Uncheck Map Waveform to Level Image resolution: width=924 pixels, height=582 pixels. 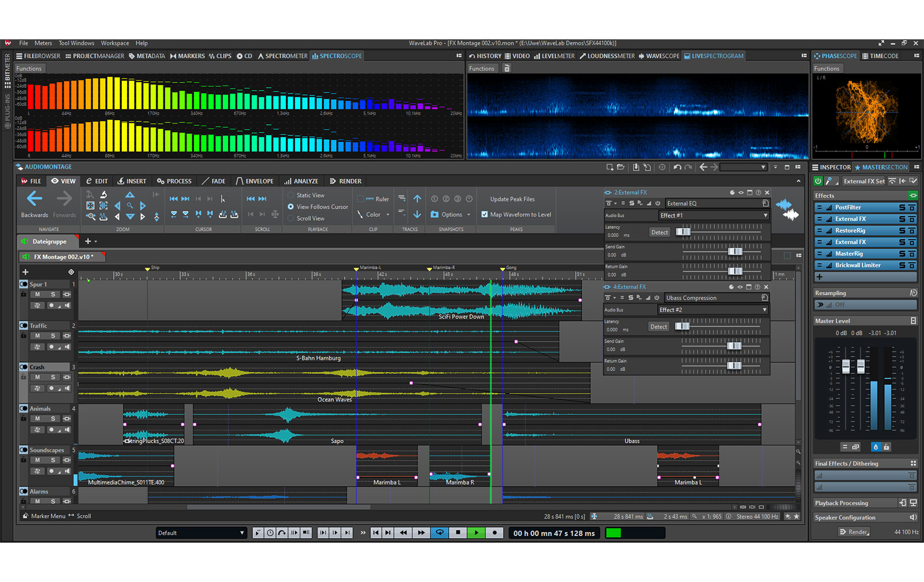pyautogui.click(x=485, y=214)
